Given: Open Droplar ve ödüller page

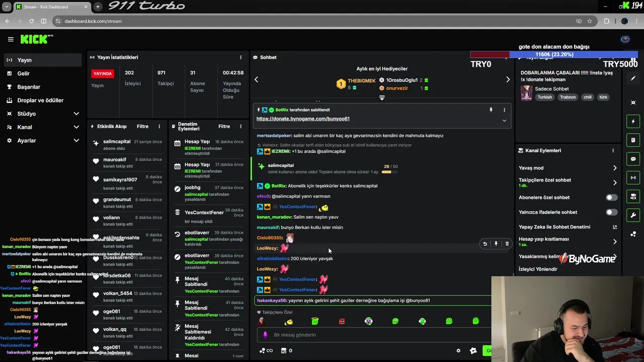Looking at the screenshot, I should tap(42, 100).
